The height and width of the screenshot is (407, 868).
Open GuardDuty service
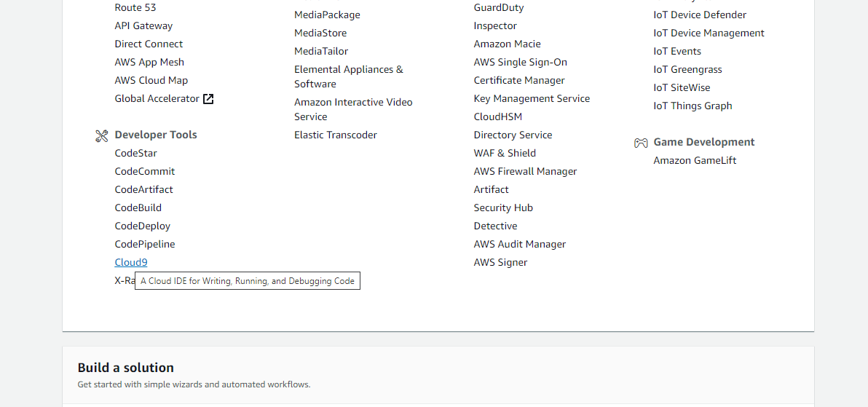coord(499,8)
